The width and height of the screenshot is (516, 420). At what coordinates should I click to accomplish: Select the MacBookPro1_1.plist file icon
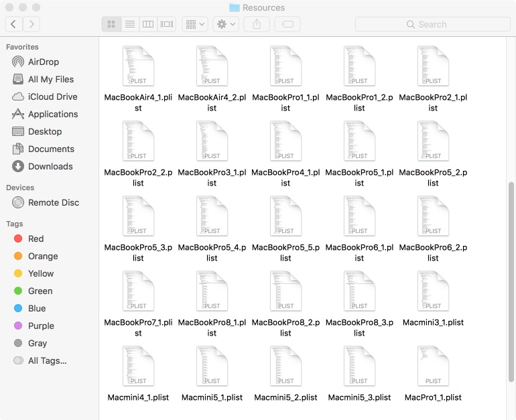coord(285,66)
